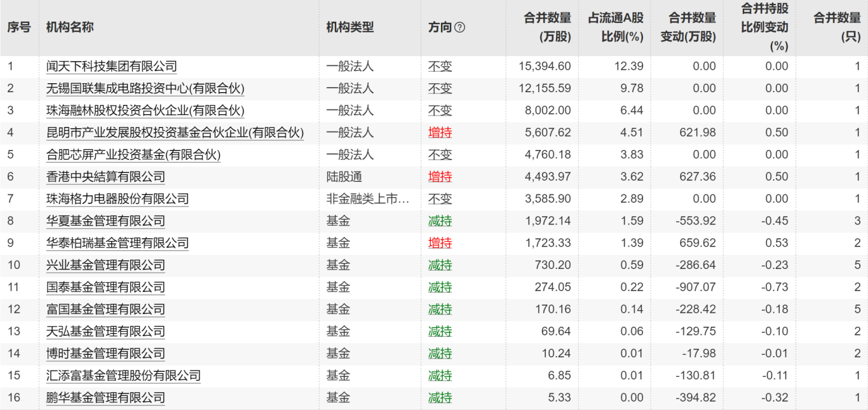
Task: Click the -907.07 quantity change value
Action: tap(696, 287)
